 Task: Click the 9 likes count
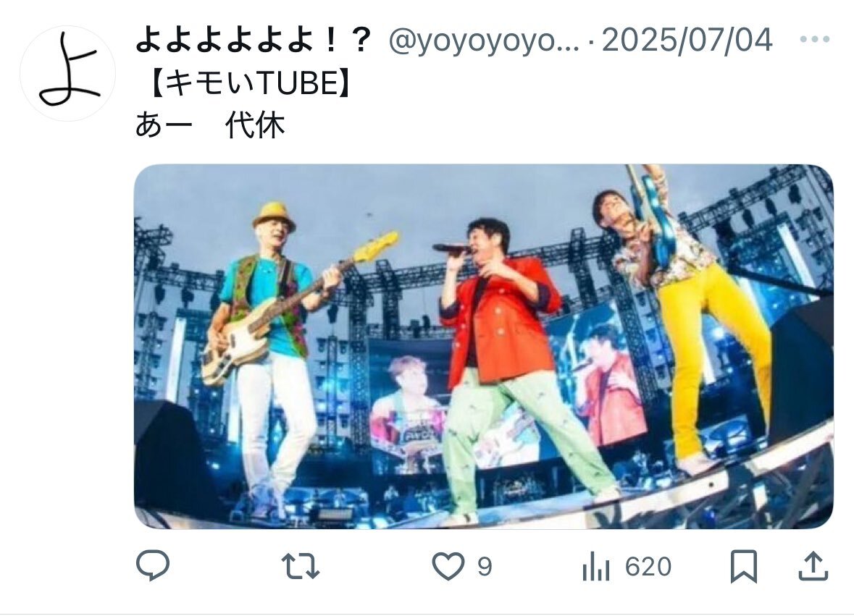(x=485, y=567)
